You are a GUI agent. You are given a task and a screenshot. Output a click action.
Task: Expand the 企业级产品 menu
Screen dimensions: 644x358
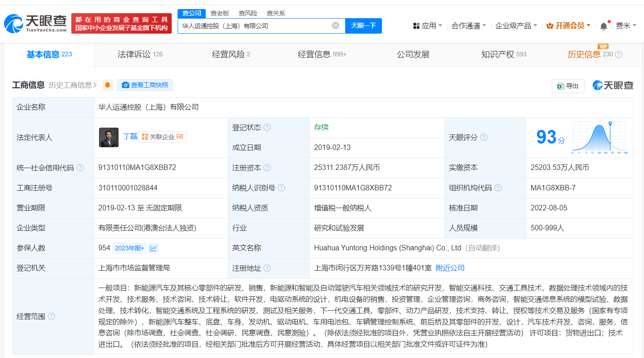pyautogui.click(x=516, y=26)
